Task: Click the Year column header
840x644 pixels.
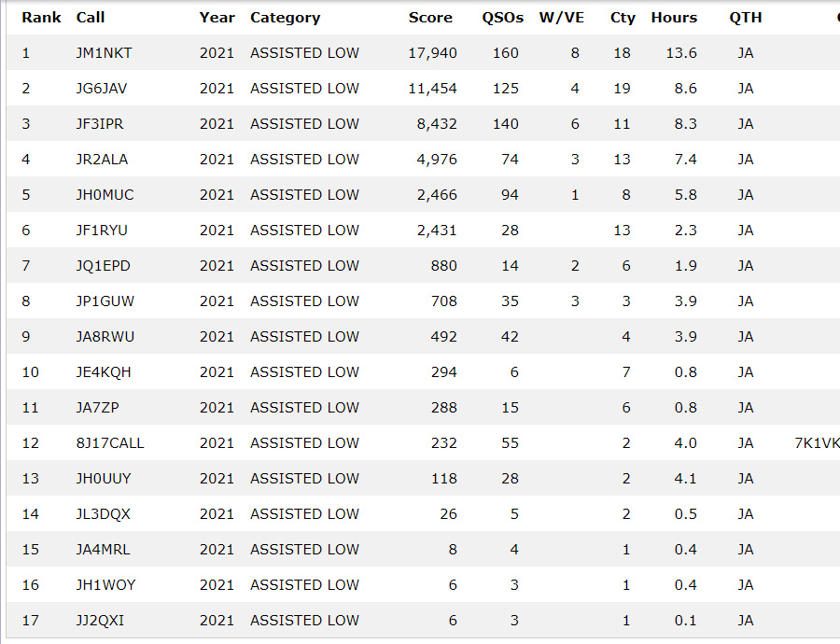Action: (x=217, y=18)
